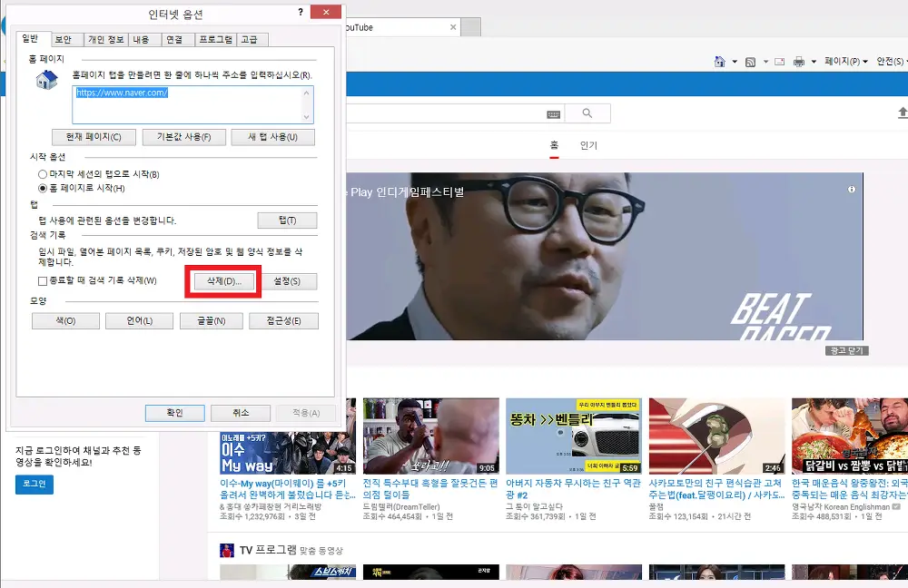Open the 9:05 barbershop video thumbnail
Viewport: 908px width, 588px height.
(x=430, y=436)
